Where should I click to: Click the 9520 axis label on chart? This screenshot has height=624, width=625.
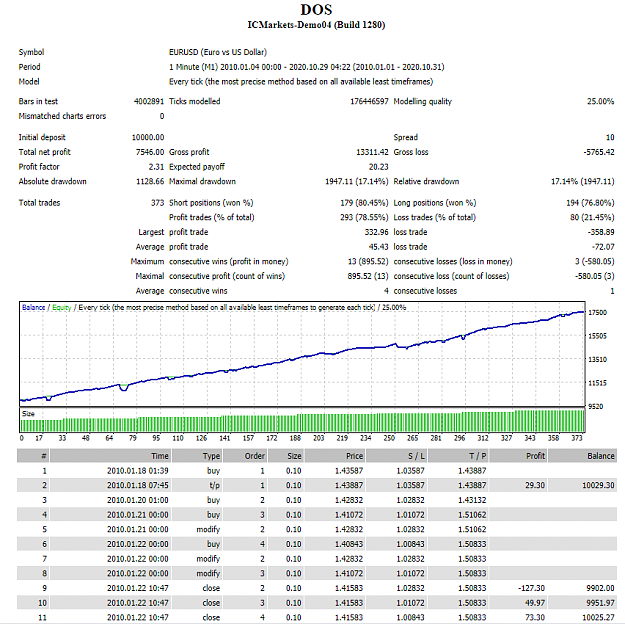coord(596,406)
